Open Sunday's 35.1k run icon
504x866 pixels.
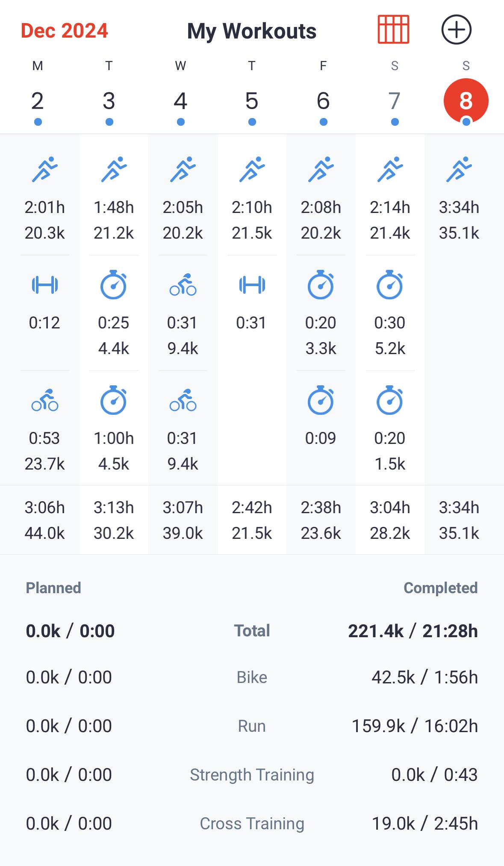[x=459, y=170]
